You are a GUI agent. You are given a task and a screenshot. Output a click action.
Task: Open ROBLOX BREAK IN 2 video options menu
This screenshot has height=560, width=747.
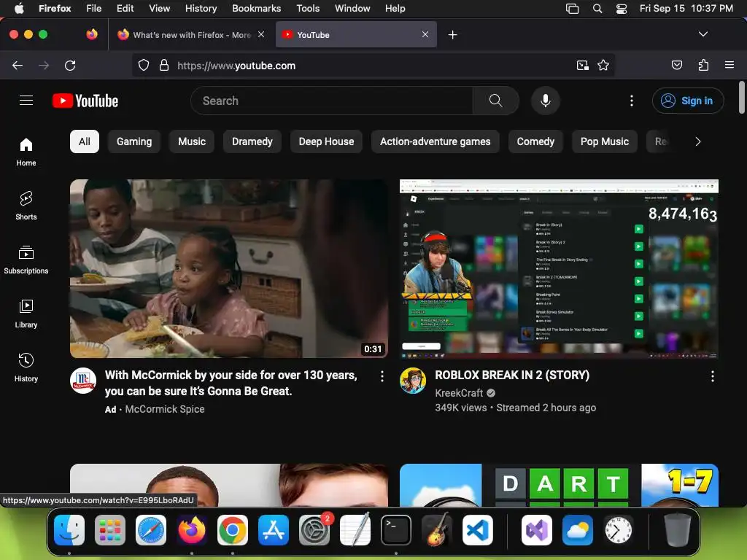pos(712,377)
